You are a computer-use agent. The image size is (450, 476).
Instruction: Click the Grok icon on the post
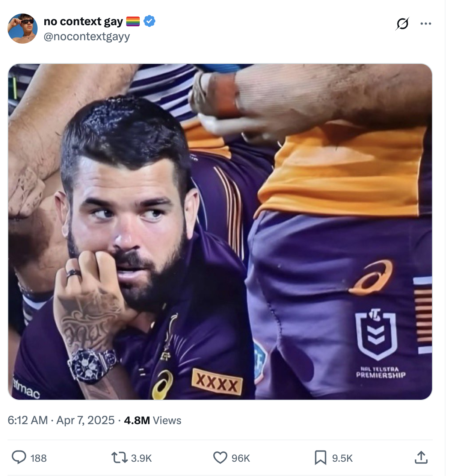pos(402,23)
